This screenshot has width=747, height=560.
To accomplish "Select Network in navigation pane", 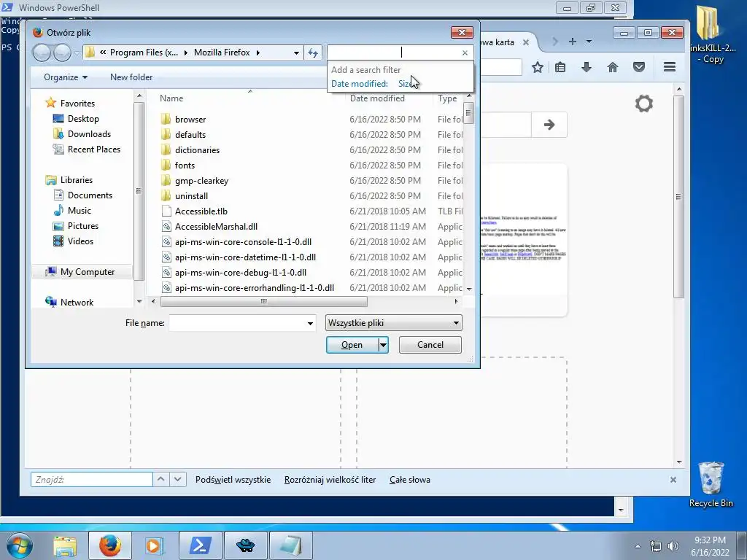I will (76, 303).
